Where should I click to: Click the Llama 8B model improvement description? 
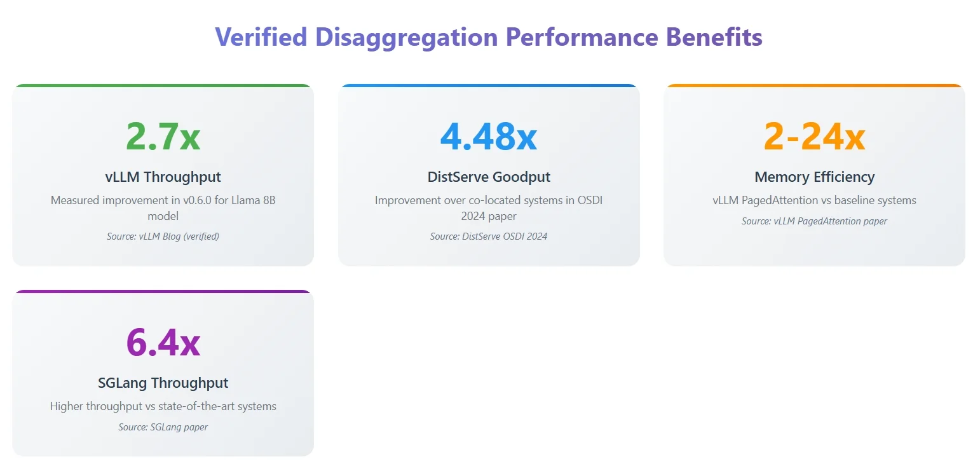tap(163, 208)
